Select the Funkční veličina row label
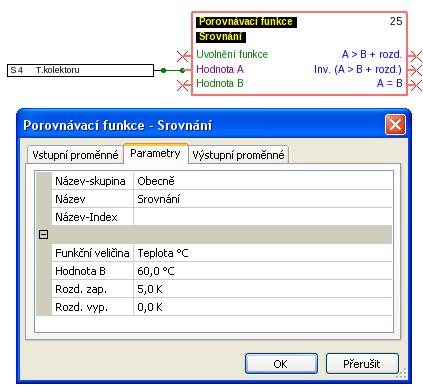This screenshot has width=423, height=388. [92, 253]
